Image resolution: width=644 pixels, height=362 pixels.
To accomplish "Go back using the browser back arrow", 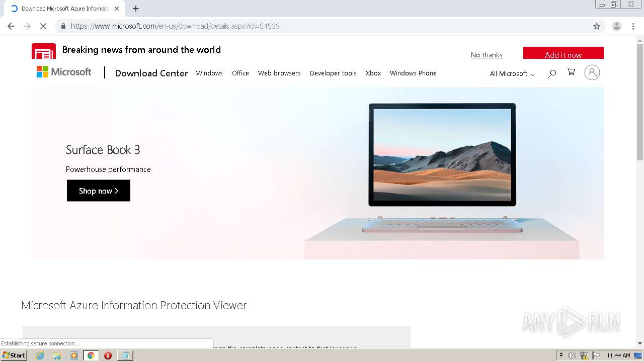I will point(11,26).
